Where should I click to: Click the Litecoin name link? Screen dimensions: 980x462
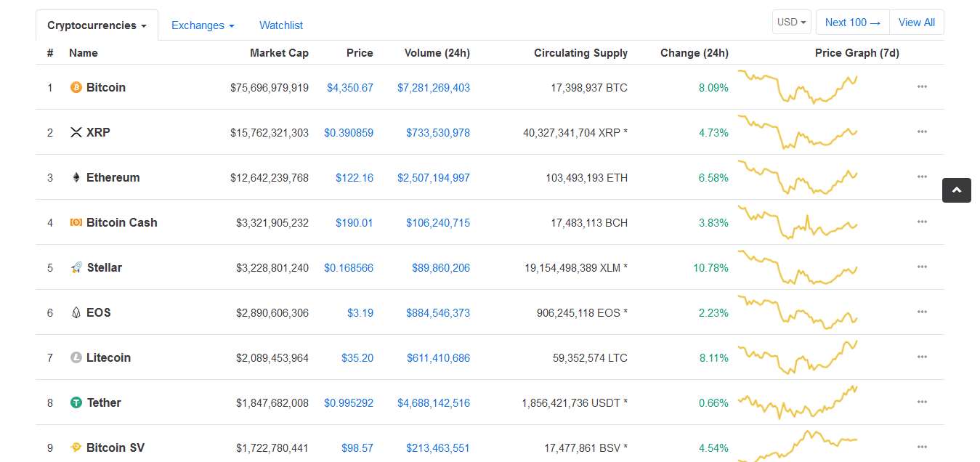tap(109, 357)
